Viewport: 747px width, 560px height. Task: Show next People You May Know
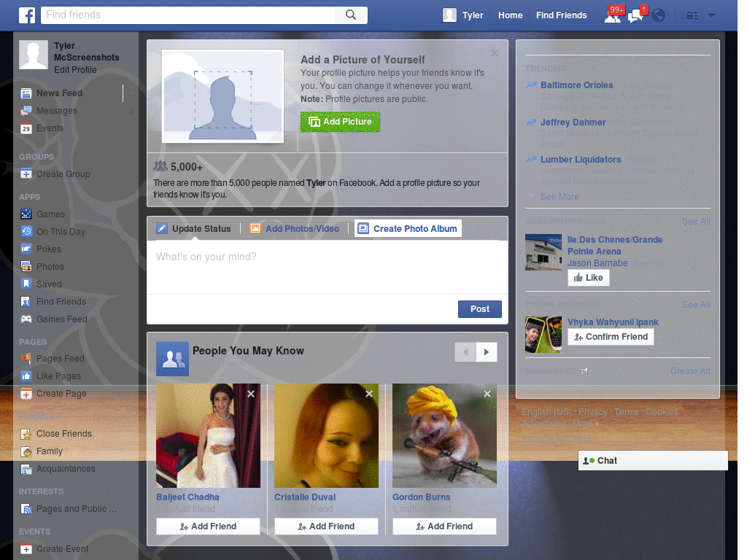[x=487, y=352]
